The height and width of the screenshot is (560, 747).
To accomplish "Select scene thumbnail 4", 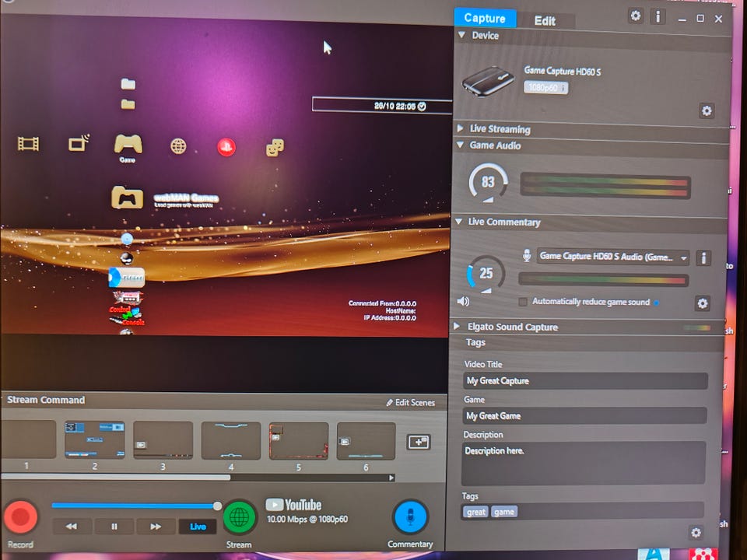I will tap(231, 441).
